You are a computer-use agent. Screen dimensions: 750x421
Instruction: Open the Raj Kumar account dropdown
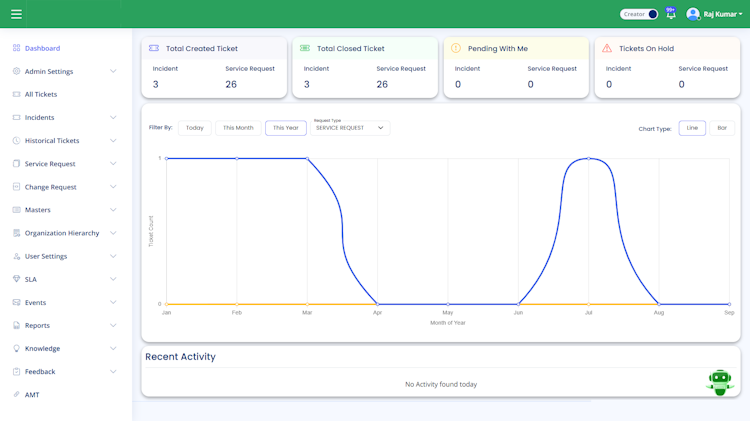(723, 14)
